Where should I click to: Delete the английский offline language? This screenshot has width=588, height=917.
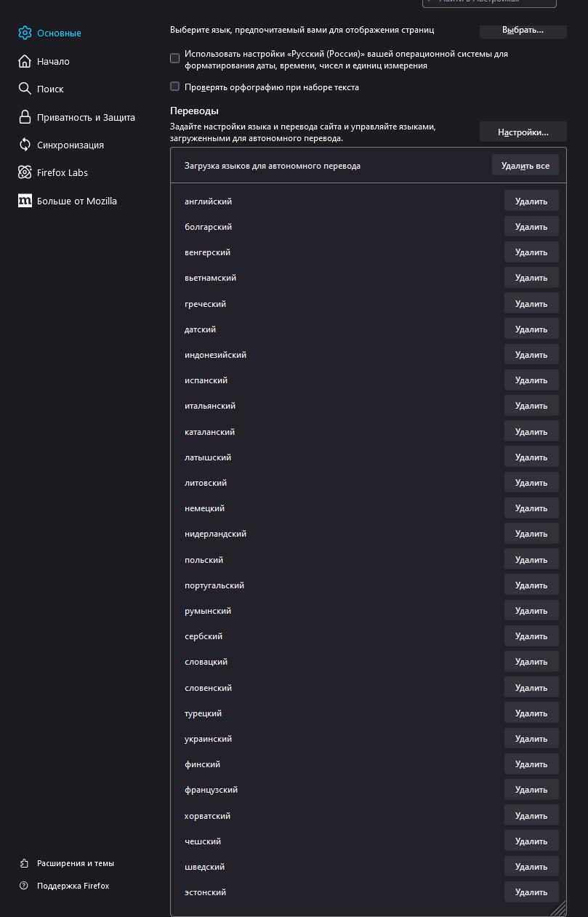coord(531,201)
